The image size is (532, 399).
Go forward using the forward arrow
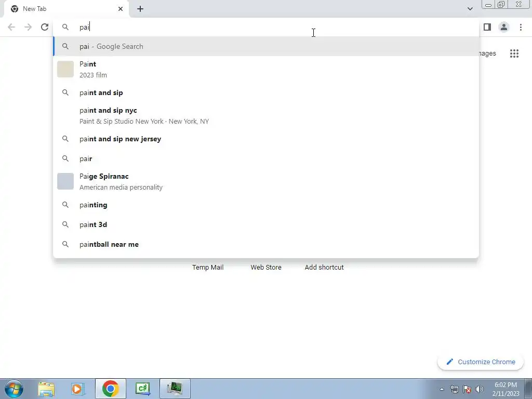coord(28,27)
